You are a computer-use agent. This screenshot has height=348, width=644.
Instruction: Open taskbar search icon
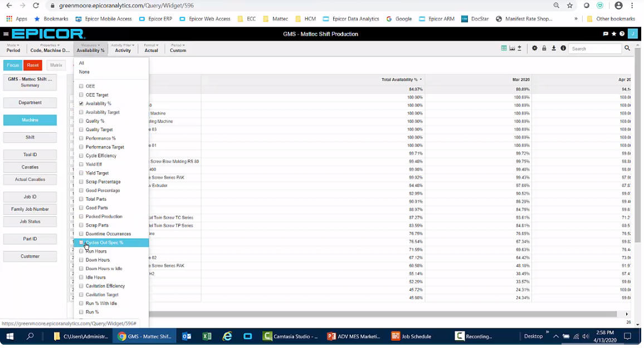tap(30, 336)
